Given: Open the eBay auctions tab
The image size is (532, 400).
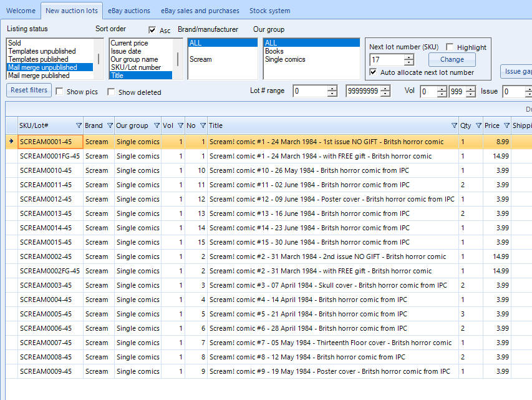Looking at the screenshot, I should pyautogui.click(x=129, y=11).
